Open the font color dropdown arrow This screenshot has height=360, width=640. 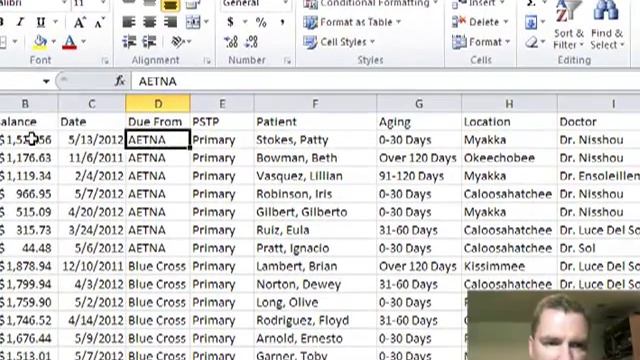tap(83, 42)
